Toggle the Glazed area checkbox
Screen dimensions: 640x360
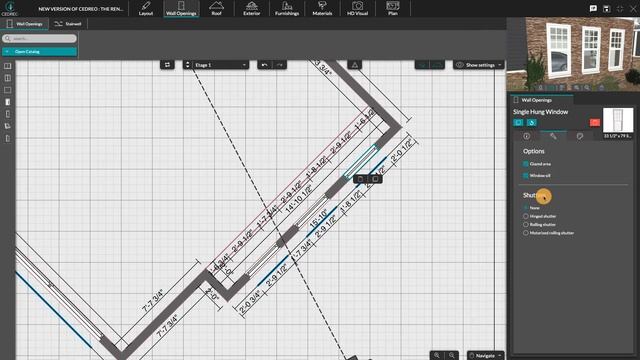tap(526, 164)
